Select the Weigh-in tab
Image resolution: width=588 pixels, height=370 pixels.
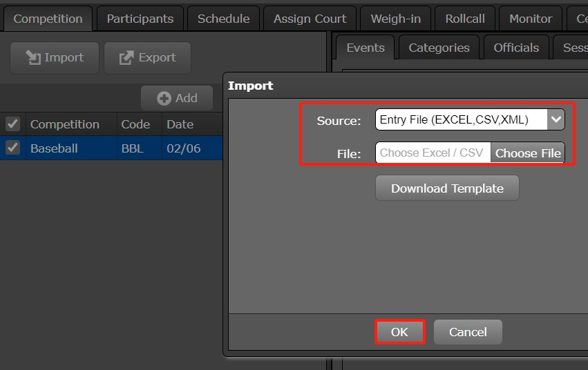pos(395,19)
